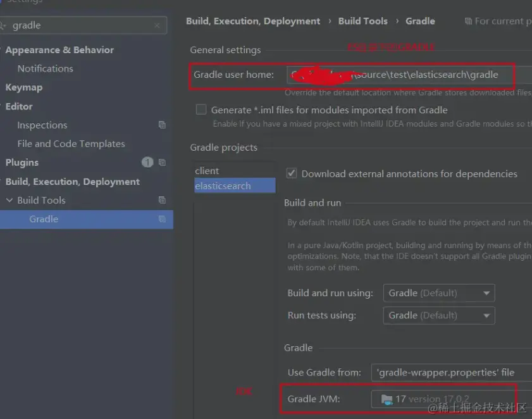Select the client Gradle project
Viewport: 532px width, 419px height.
pyautogui.click(x=207, y=171)
